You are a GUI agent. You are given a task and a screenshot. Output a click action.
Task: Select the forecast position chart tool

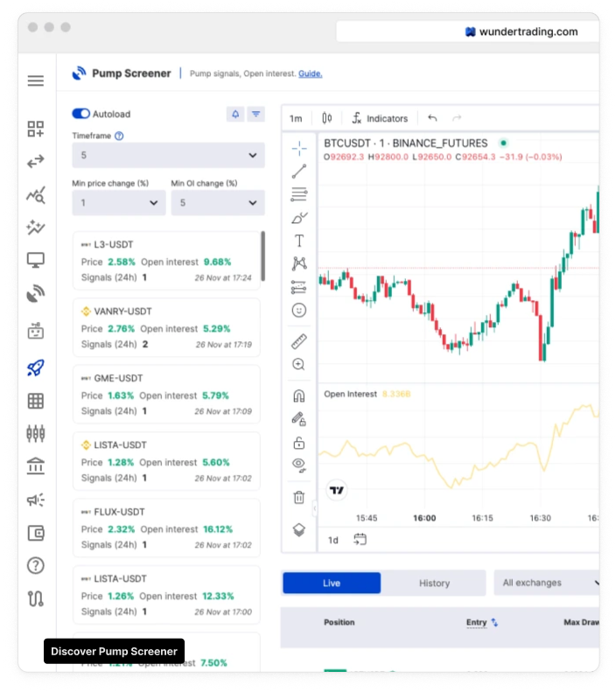pos(299,287)
